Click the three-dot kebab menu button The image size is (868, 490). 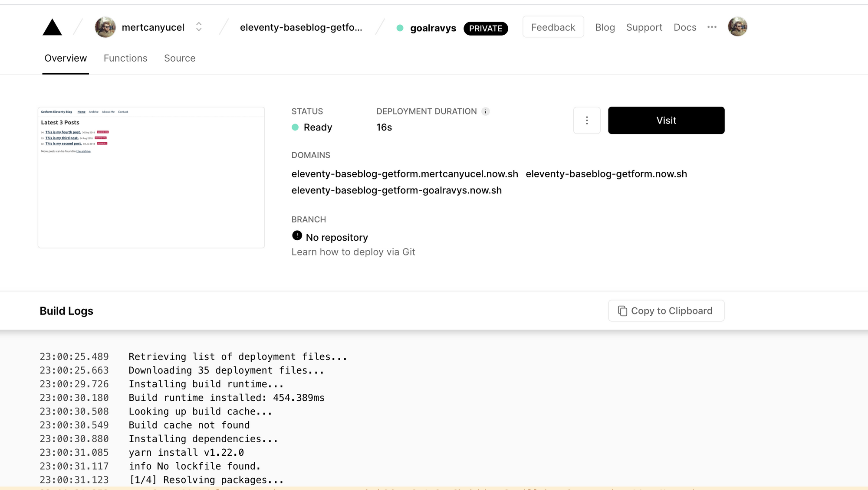[587, 120]
